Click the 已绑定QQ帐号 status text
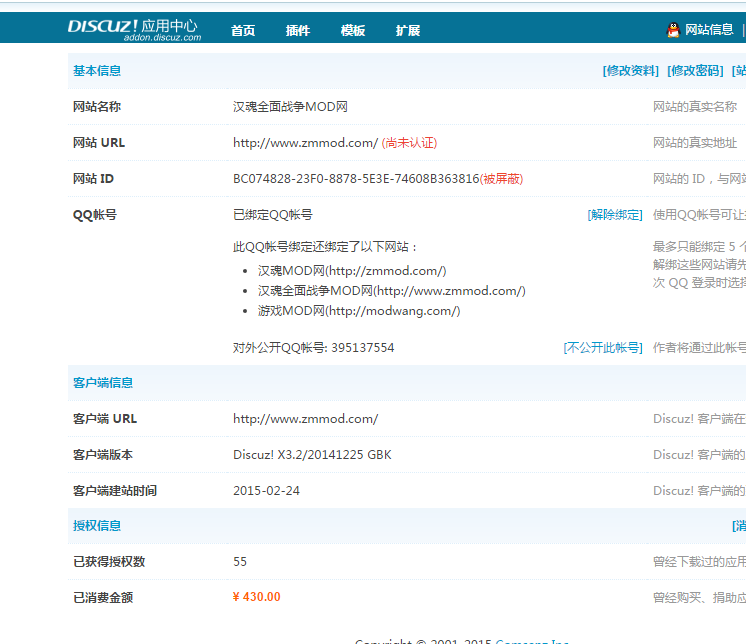This screenshot has width=746, height=644. click(273, 215)
